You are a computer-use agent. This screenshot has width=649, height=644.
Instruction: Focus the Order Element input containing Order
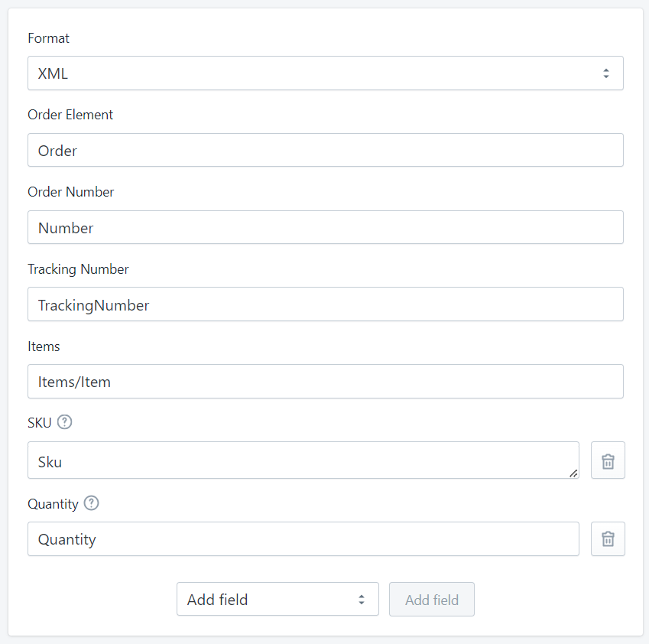(325, 151)
